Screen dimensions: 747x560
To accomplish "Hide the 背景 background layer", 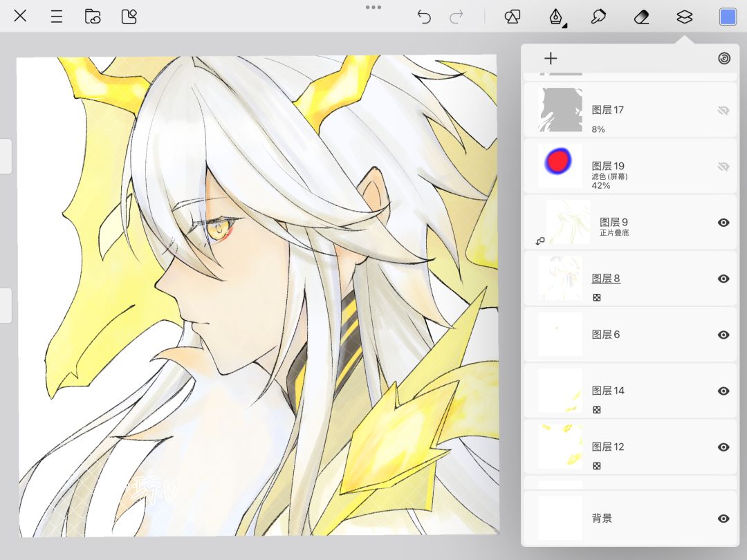I will pyautogui.click(x=723, y=519).
